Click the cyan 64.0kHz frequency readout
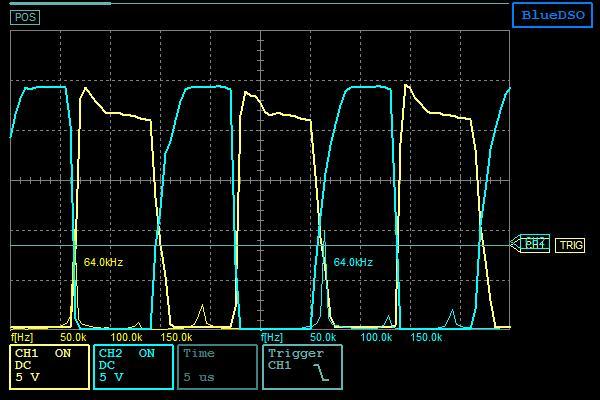The width and height of the screenshot is (600, 400). pyautogui.click(x=353, y=262)
